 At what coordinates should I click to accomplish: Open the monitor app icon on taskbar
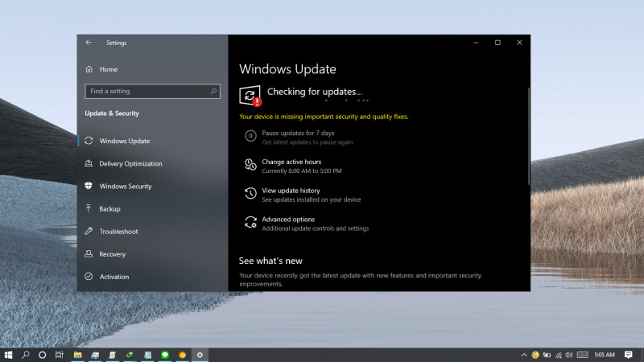click(95, 355)
